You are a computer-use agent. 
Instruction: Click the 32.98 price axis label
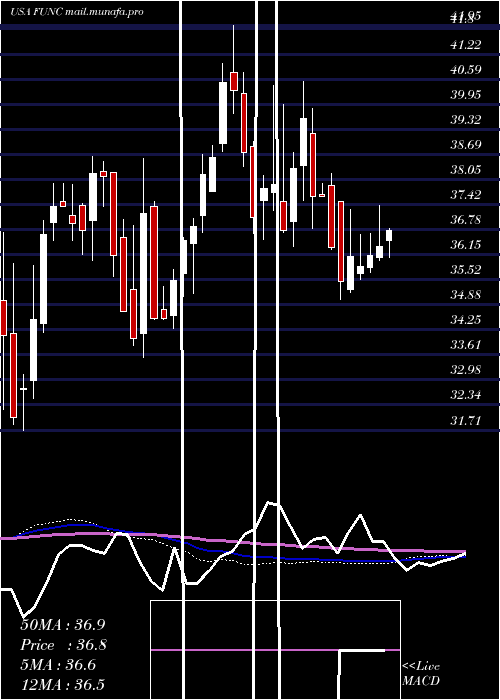[466, 370]
